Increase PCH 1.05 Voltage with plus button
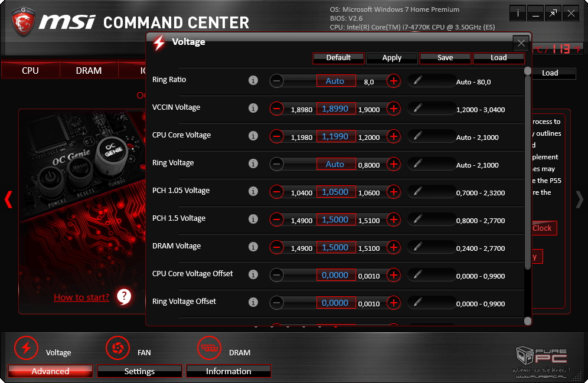This screenshot has width=588, height=383. 393,192
